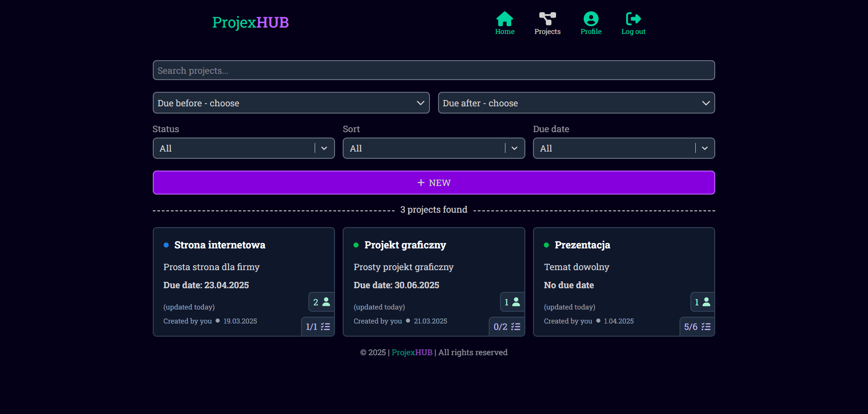Click creation date 21.03.2025

coord(430,321)
